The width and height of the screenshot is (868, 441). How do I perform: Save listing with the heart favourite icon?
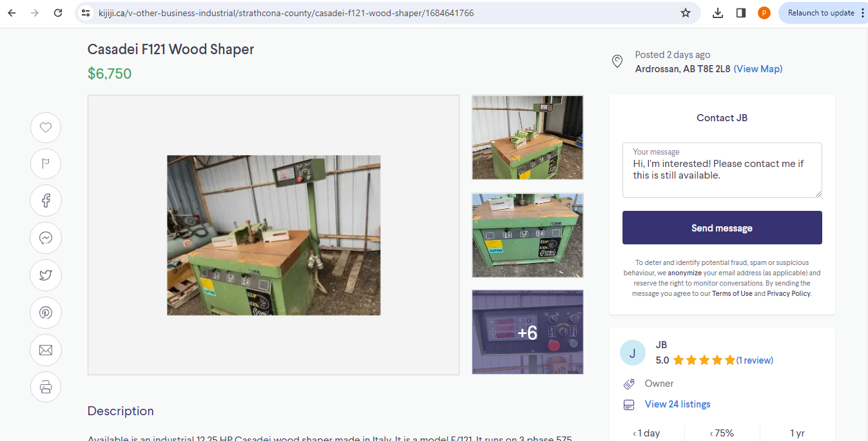point(46,128)
